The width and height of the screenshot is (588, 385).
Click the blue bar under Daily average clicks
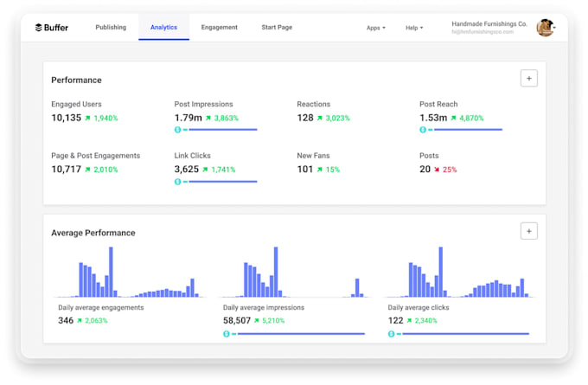465,334
